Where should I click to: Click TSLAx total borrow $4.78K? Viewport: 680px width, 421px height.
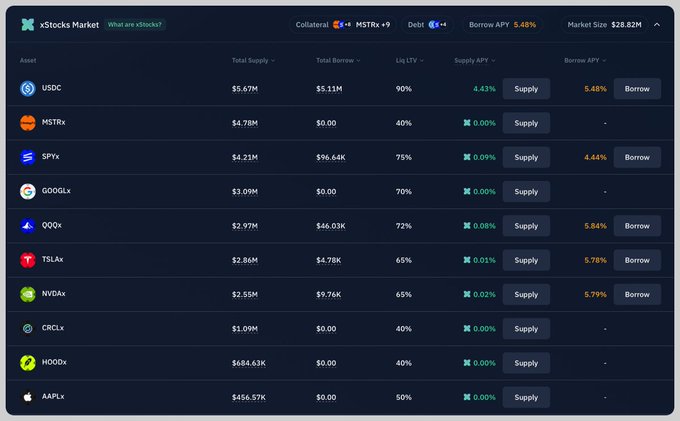[329, 260]
